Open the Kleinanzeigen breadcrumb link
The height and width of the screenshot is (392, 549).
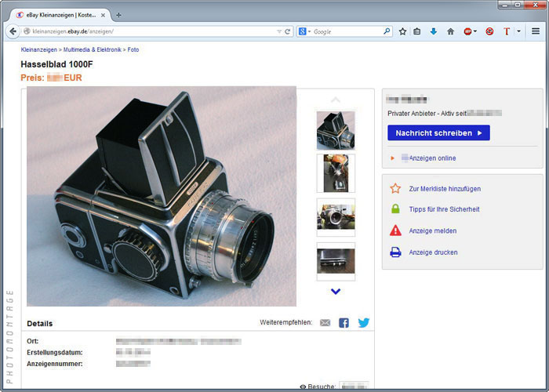coord(39,49)
